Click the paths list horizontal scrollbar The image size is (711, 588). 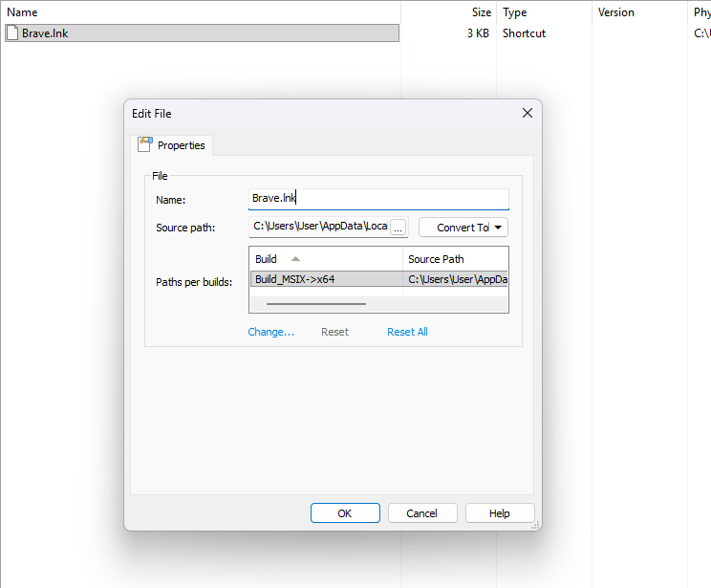316,304
